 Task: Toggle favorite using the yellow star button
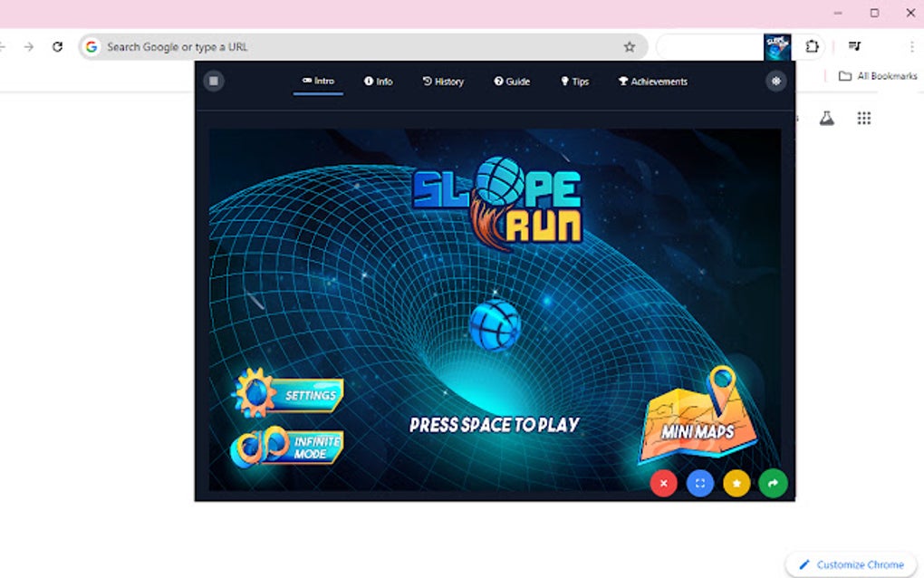click(736, 483)
